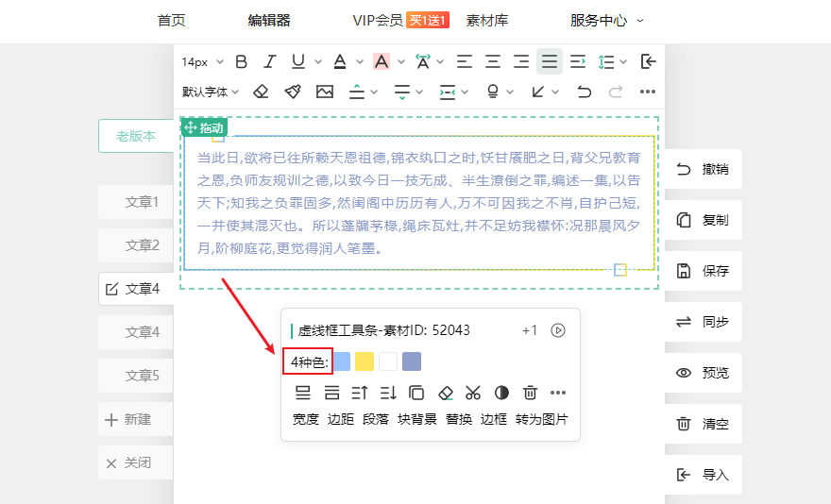The height and width of the screenshot is (504, 831).
Task: Click the font color A icon
Action: [340, 62]
